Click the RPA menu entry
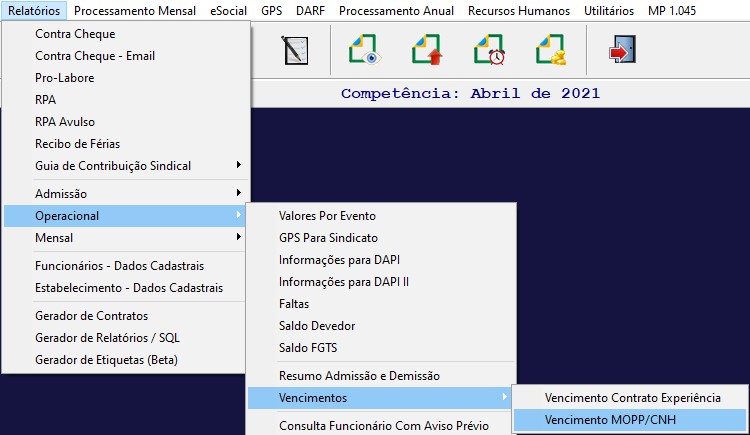750x435 pixels. (x=126, y=100)
